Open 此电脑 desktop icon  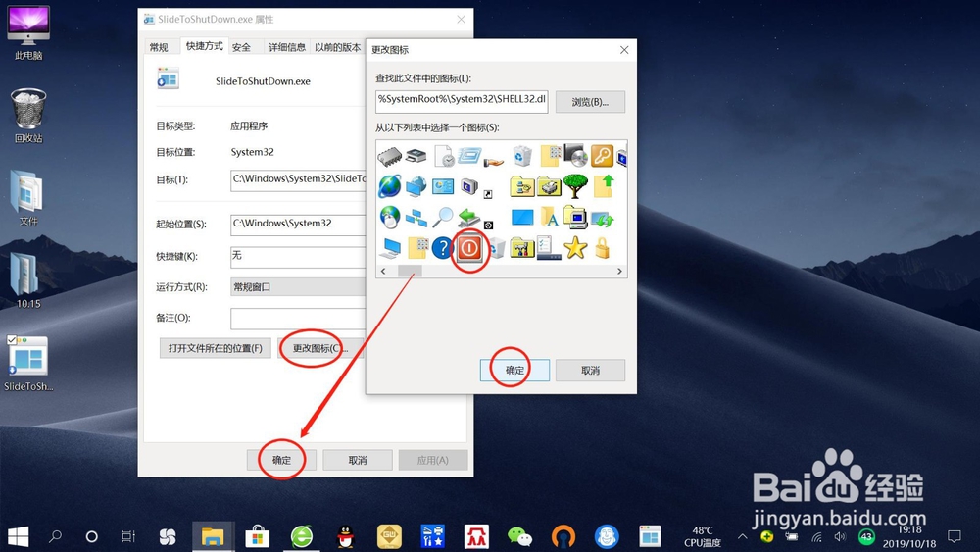(x=28, y=32)
